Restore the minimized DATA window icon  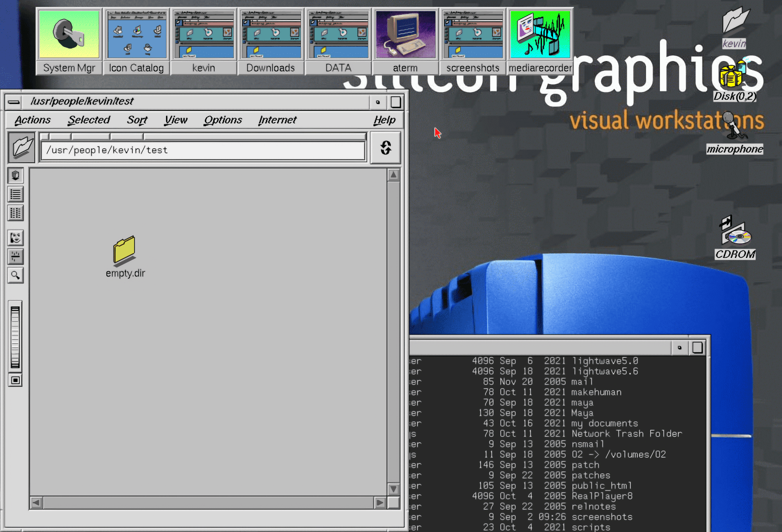click(x=338, y=41)
